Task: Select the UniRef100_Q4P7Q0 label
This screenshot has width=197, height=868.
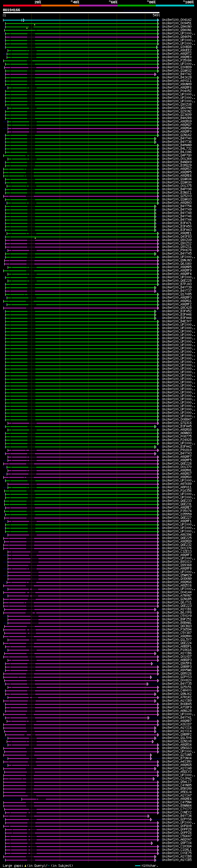Action: click(177, 155)
